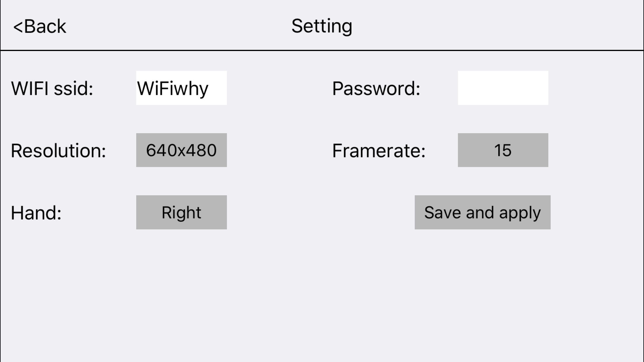644x362 pixels.
Task: Focus the WIFI ssid field containing WiFiwhy
Action: click(181, 88)
